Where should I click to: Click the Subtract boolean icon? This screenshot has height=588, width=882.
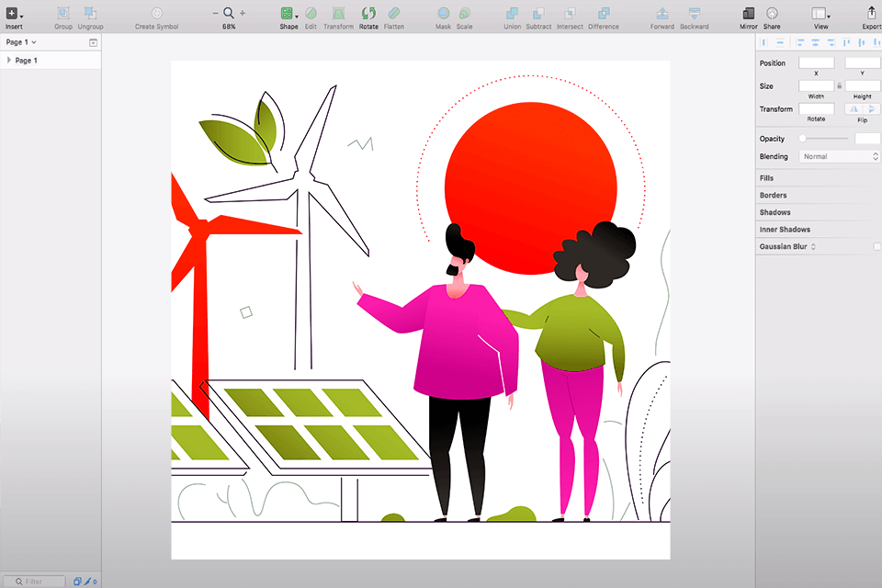539,14
